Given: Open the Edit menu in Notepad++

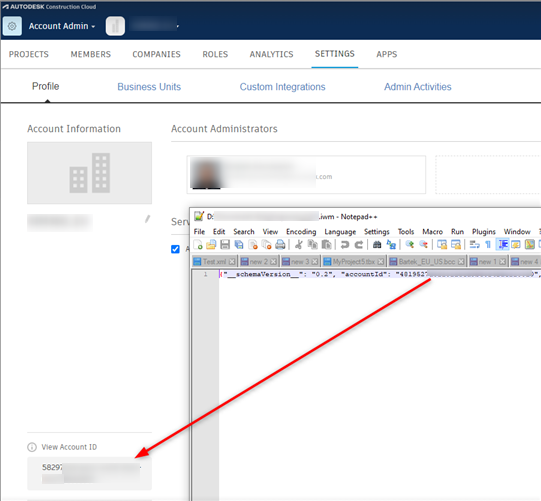Looking at the screenshot, I should (x=219, y=232).
